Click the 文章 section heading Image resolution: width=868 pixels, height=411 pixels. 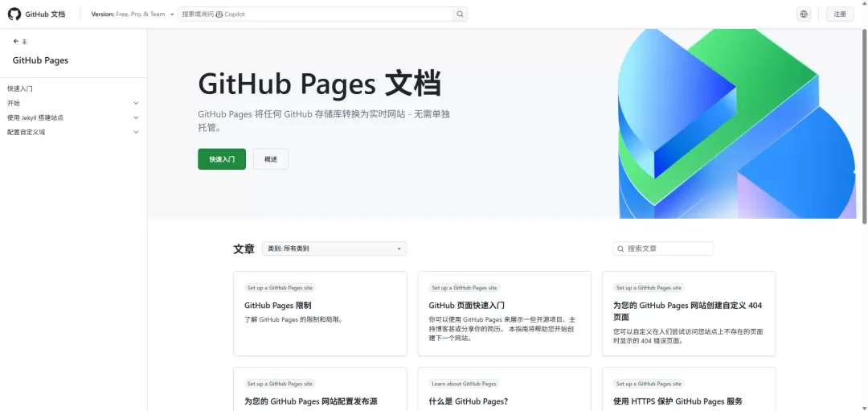point(244,249)
